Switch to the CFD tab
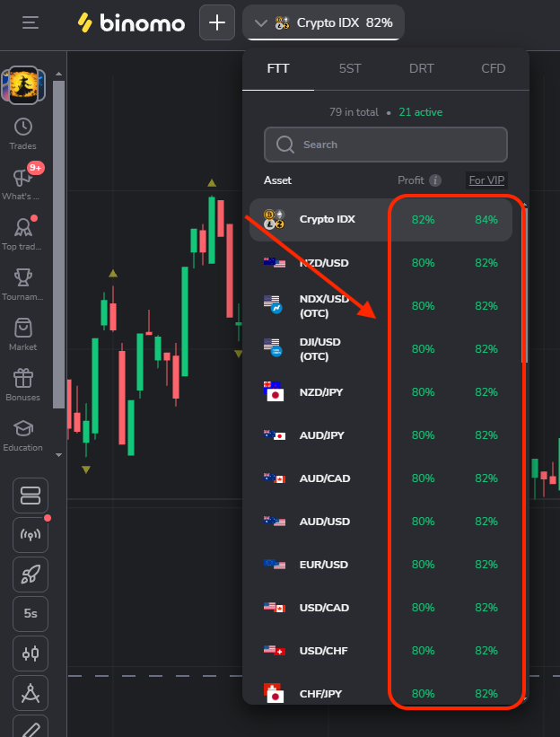The height and width of the screenshot is (737, 560). (x=493, y=67)
